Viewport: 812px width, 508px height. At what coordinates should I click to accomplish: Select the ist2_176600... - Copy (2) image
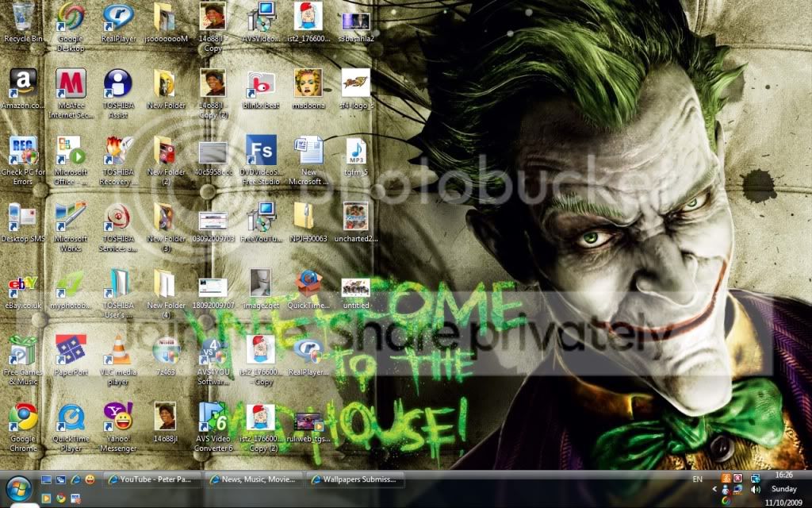(261, 428)
